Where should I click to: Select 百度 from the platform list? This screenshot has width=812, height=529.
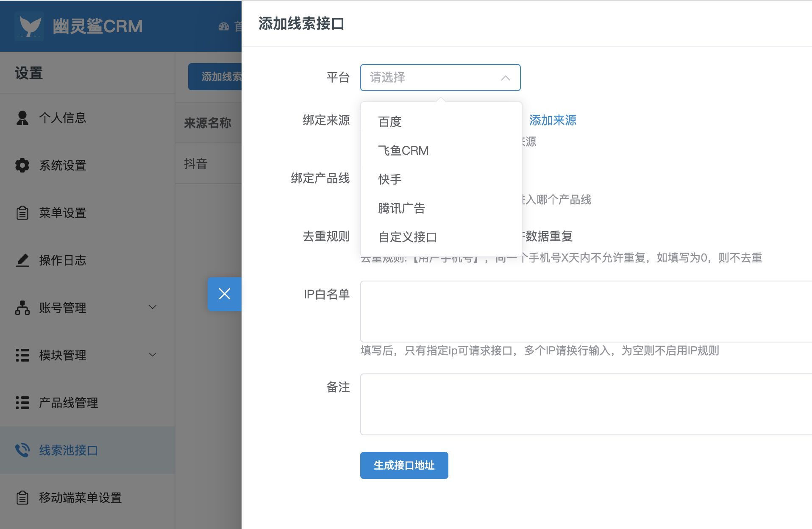tap(441, 122)
